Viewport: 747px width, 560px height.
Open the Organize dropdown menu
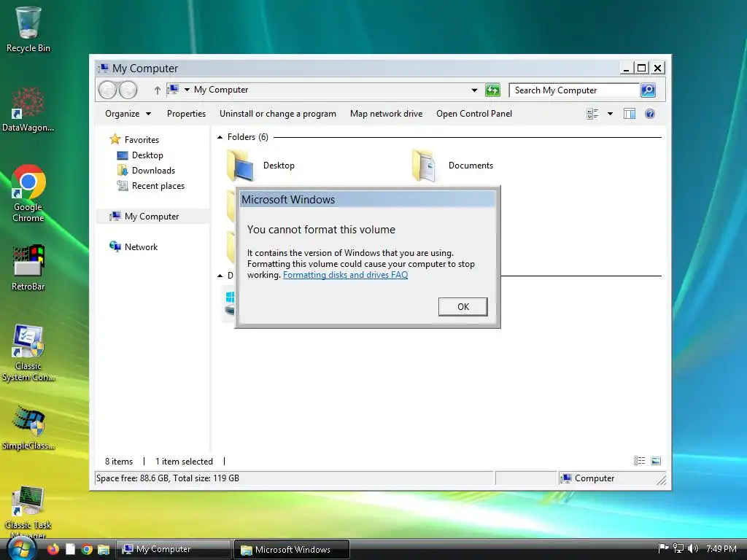pos(128,114)
